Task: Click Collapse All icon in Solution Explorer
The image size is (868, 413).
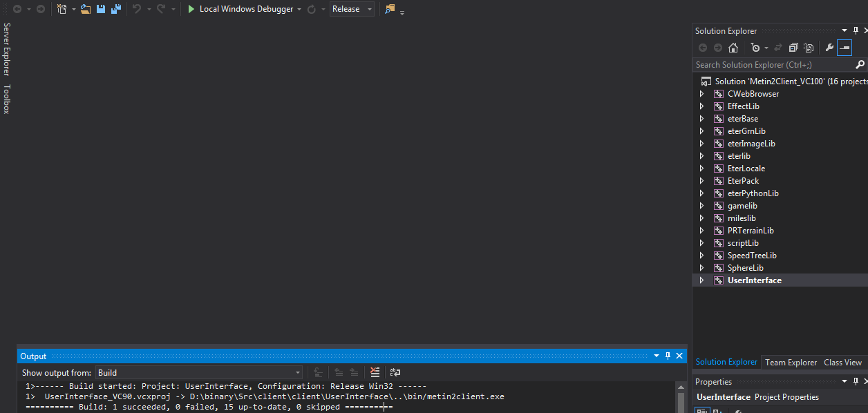Action: pos(793,48)
